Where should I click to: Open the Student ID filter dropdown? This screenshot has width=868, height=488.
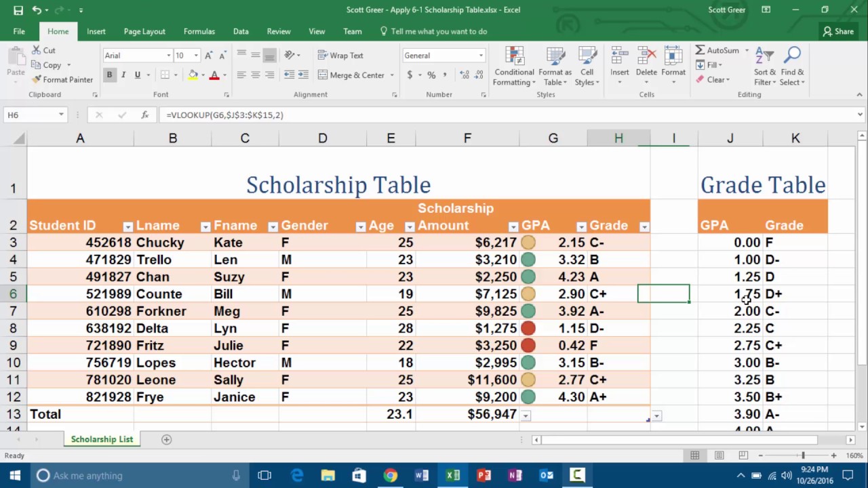(128, 226)
